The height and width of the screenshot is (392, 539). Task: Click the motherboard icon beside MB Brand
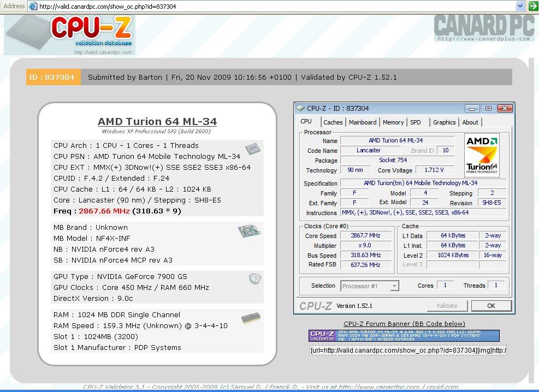249,230
